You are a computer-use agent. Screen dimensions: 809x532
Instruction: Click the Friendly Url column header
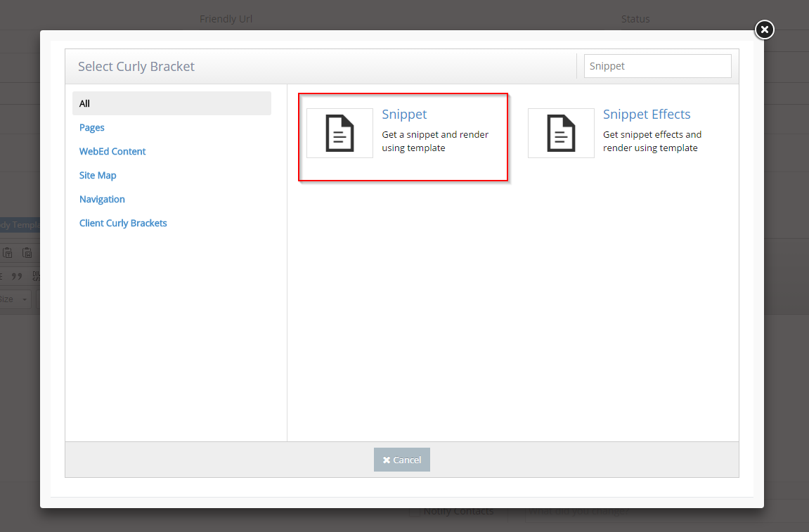point(226,19)
